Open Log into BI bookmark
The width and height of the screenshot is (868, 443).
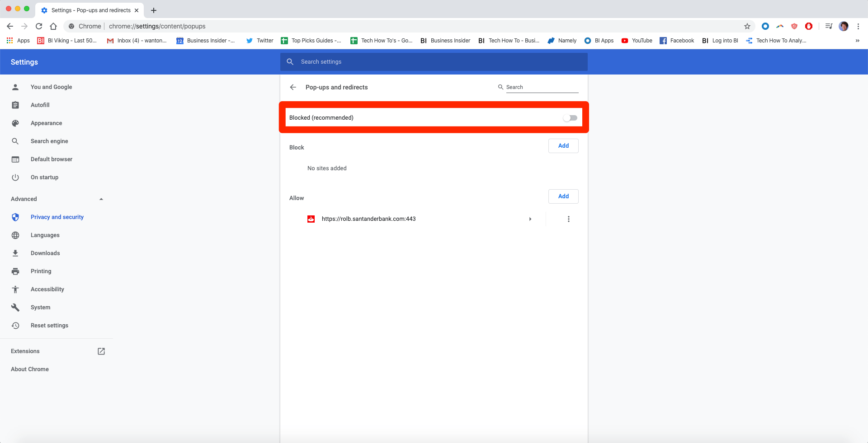[720, 41]
